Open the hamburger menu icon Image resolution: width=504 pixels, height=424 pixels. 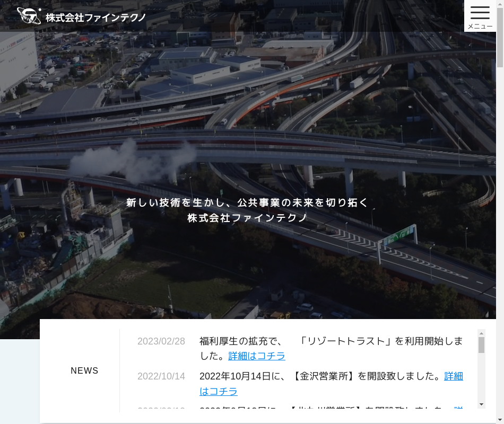[480, 12]
